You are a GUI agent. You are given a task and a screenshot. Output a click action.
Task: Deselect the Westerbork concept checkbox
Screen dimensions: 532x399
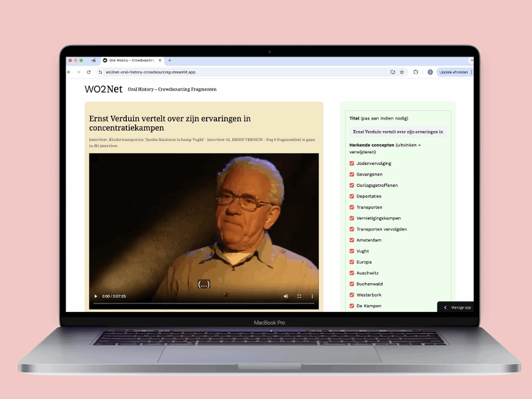point(352,295)
